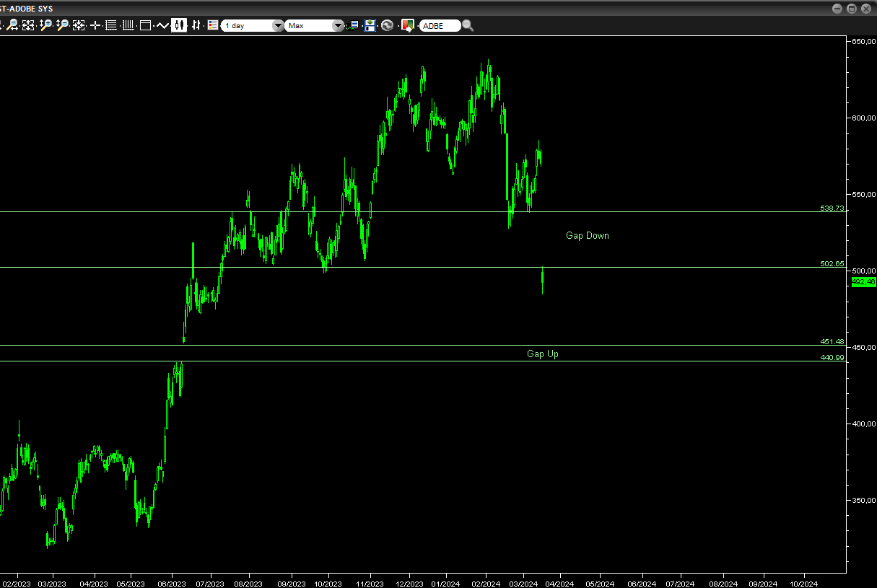The width and height of the screenshot is (877, 588).
Task: Click the vertical zoom in magnifier icon
Action: coord(45,25)
